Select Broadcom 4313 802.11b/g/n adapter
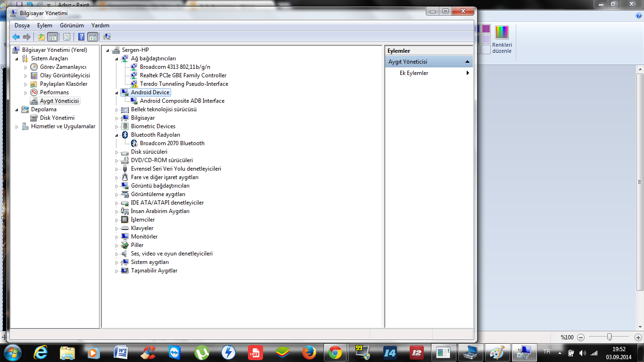Screen dimensions: 644x362 (x=175, y=67)
